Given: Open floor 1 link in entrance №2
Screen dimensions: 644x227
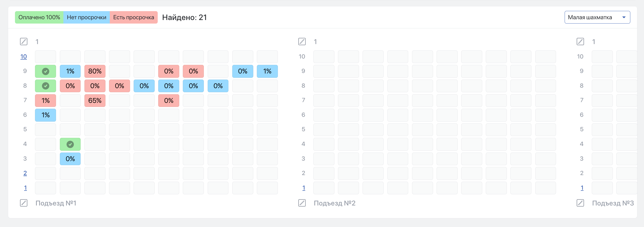Looking at the screenshot, I should pyautogui.click(x=304, y=188).
